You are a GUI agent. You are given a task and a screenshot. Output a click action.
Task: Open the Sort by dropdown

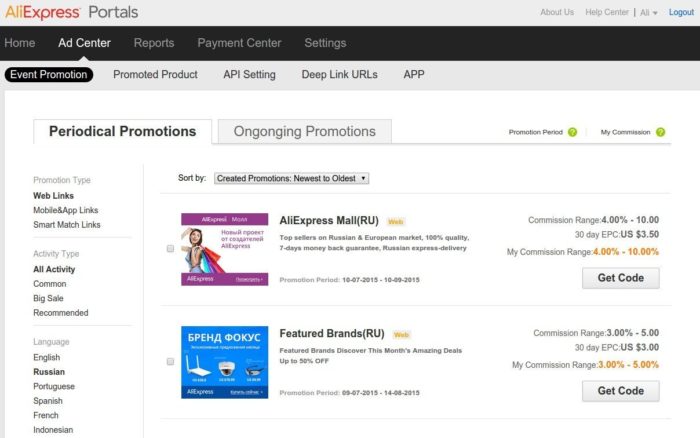click(292, 178)
